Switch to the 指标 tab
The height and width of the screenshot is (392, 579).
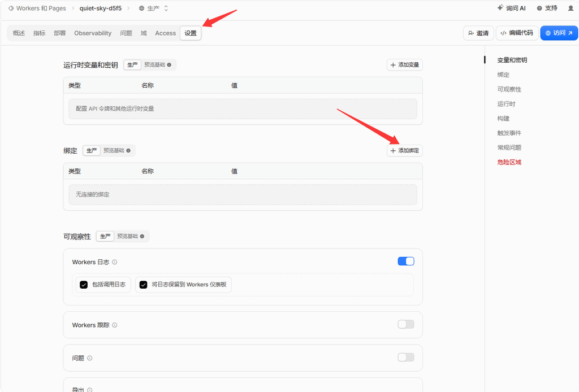[40, 33]
